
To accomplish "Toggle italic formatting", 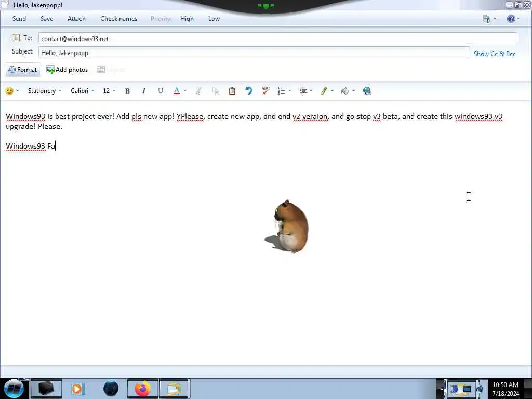I will [144, 91].
